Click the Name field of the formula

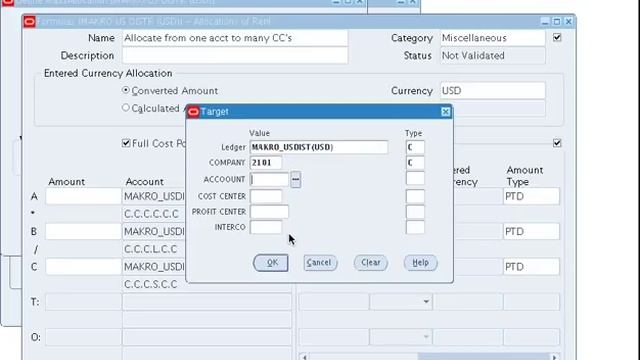[235, 38]
